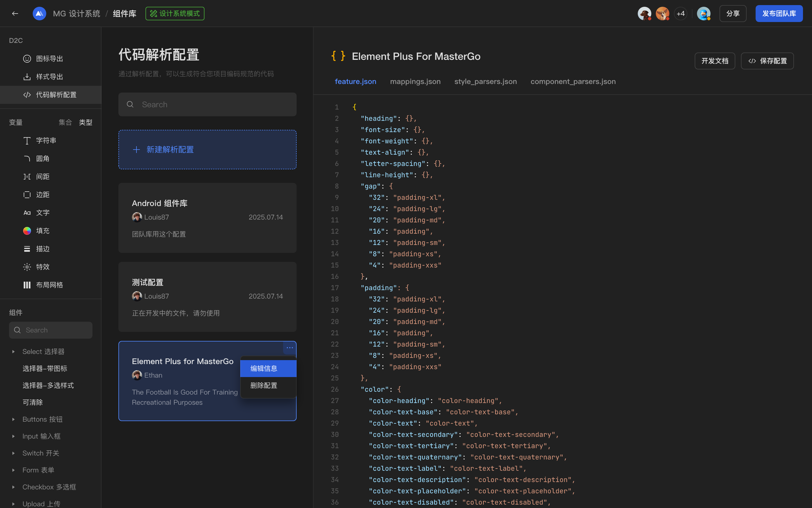Image resolution: width=812 pixels, height=508 pixels.
Task: Select the 布局网格 layout grid icon
Action: [27, 285]
